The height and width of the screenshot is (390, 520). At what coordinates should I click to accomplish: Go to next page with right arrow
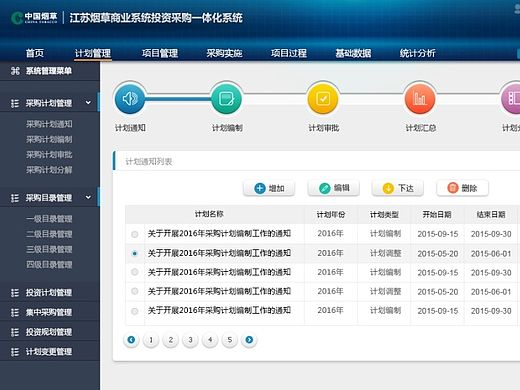[x=249, y=340]
